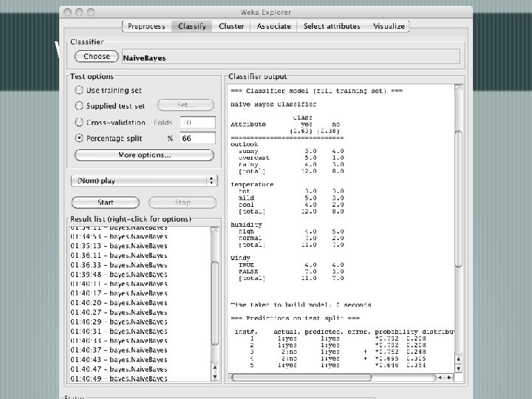Select the Percentage split radio button

(79, 138)
